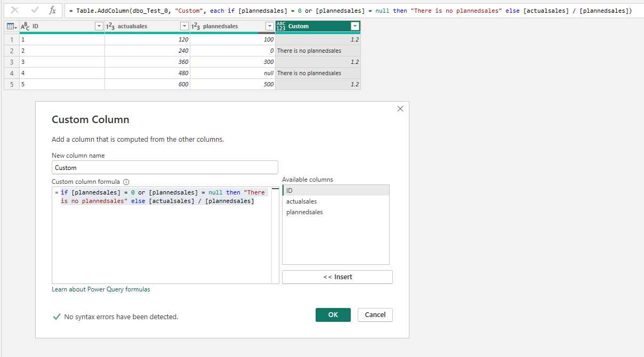Open info icon next to Custom column formula

click(126, 182)
